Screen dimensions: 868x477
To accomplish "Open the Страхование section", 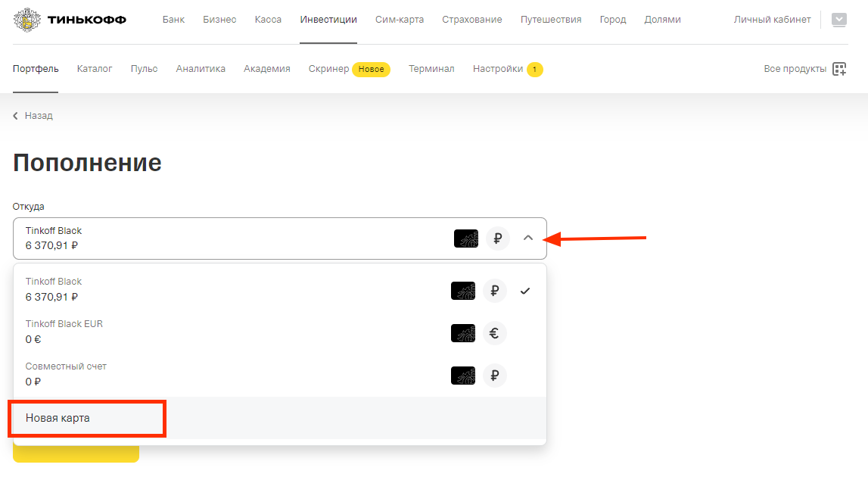I will pos(471,20).
